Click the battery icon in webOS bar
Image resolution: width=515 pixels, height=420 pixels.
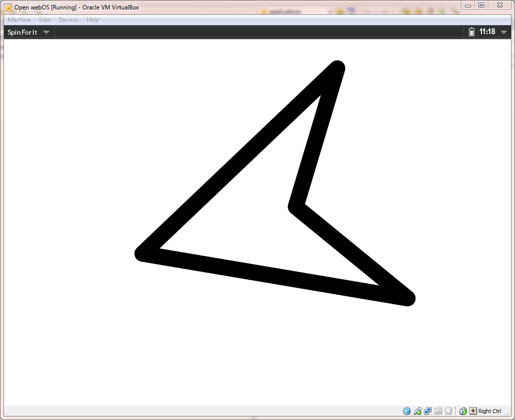click(472, 32)
